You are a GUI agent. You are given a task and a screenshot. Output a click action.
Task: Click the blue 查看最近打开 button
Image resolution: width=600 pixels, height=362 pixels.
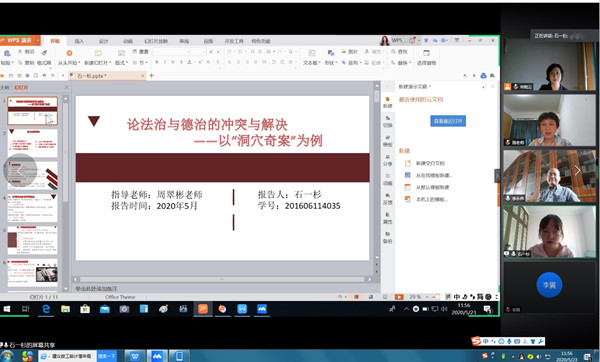click(x=448, y=121)
